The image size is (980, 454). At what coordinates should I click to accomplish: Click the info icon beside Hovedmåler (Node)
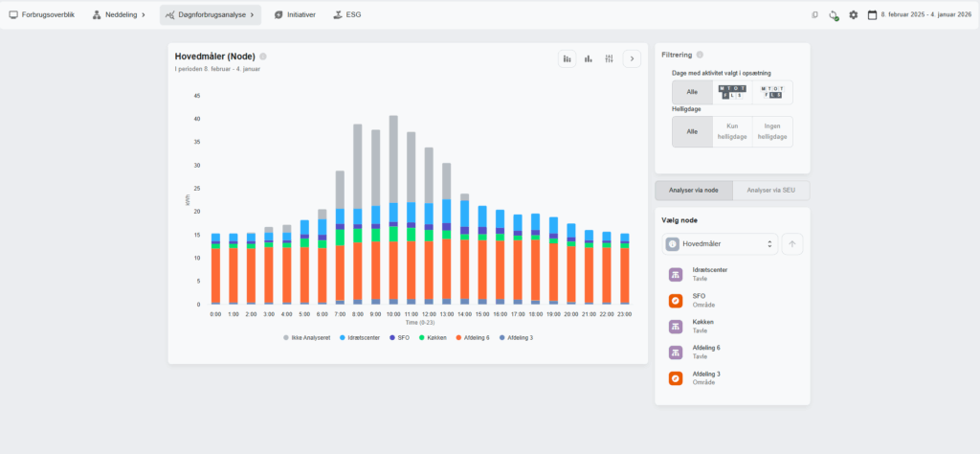pyautogui.click(x=263, y=57)
